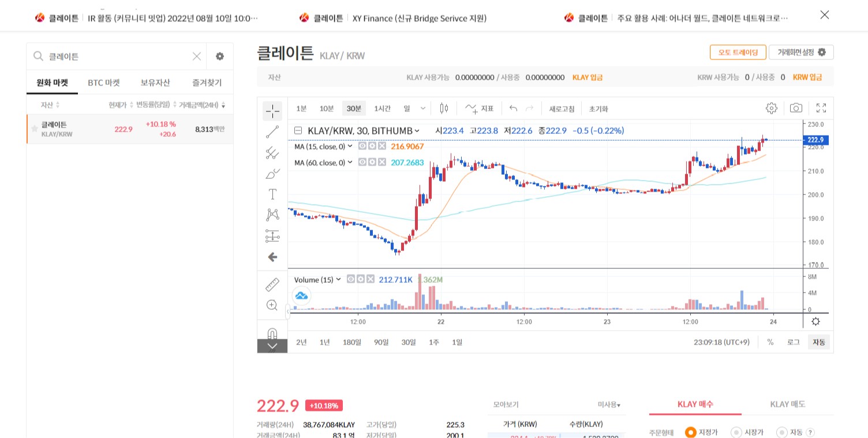Expand MA (15, close, 0) dropdown arrow
Screen dimensions: 868x438
tap(350, 147)
